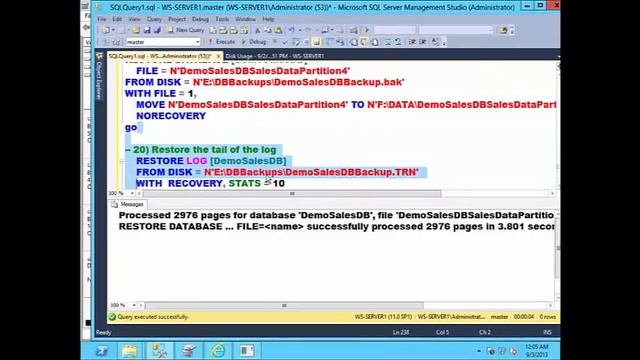Open the Tools menu
This screenshot has height=360, width=640.
[222, 19]
